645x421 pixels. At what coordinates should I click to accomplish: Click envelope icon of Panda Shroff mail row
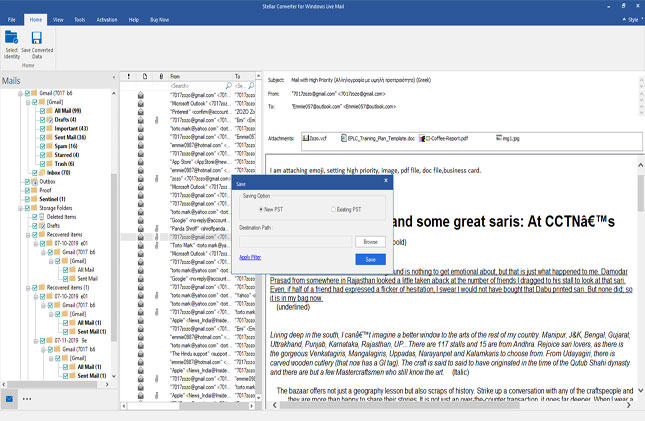pos(141,228)
